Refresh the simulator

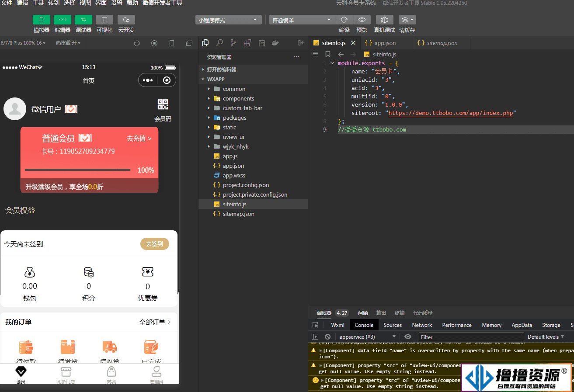click(x=137, y=43)
